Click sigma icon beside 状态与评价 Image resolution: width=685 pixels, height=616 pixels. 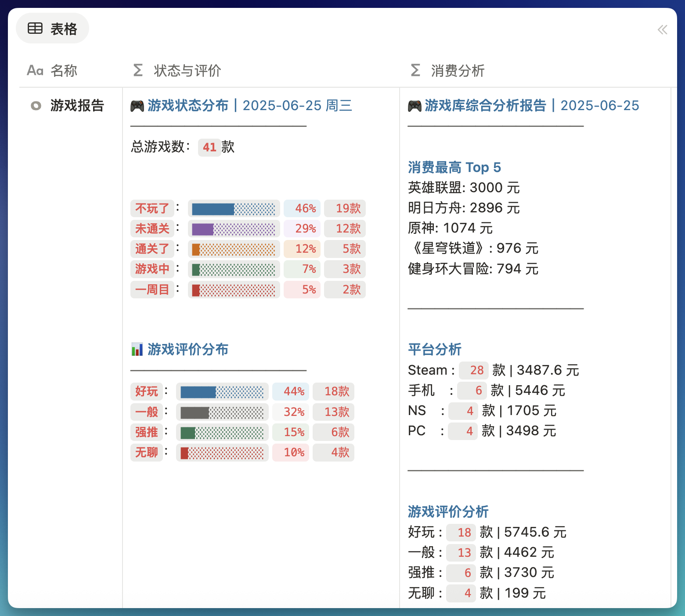click(x=138, y=70)
